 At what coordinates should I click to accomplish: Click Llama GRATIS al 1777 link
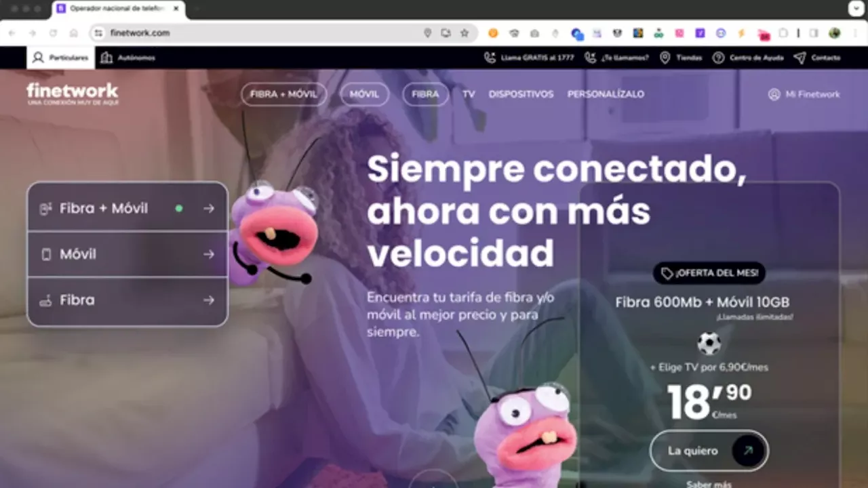[529, 58]
